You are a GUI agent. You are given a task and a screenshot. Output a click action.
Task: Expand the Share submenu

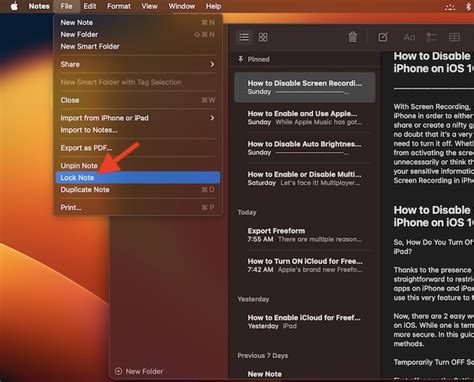tap(138, 64)
